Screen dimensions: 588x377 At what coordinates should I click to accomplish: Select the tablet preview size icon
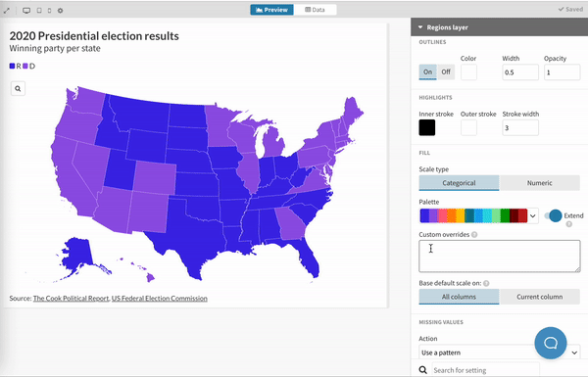(39, 11)
